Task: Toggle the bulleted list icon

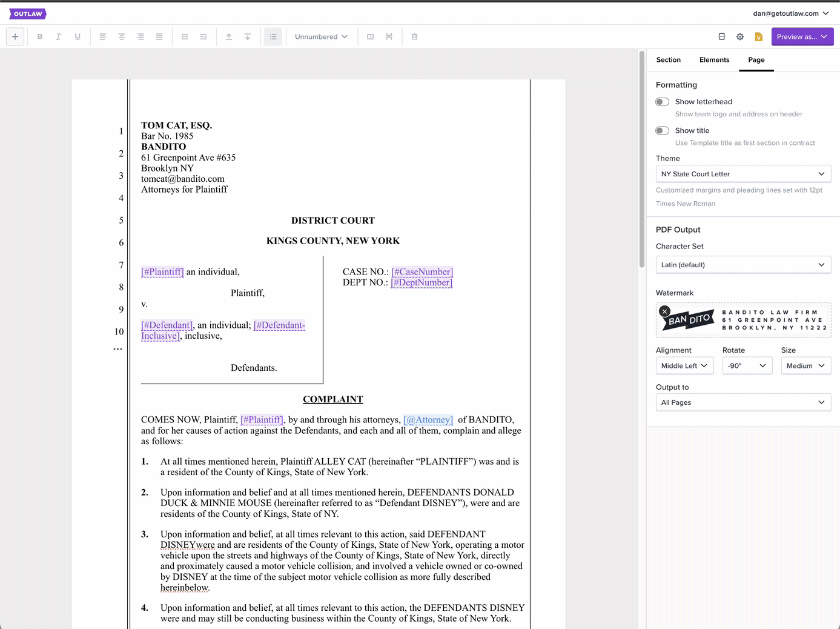Action: pos(273,37)
